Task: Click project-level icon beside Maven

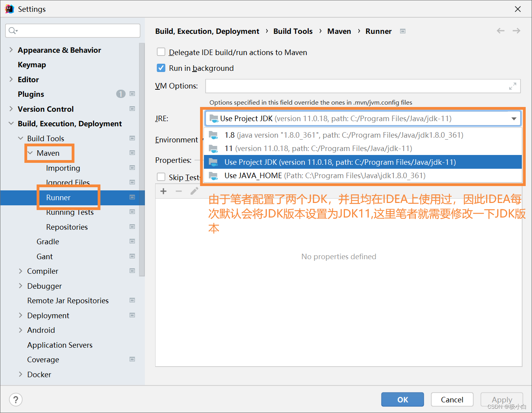Action: point(132,153)
